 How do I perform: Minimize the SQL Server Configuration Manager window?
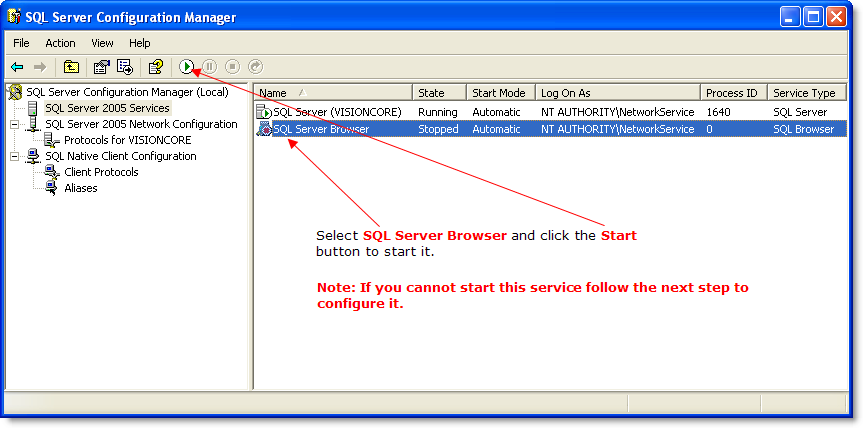(790, 17)
